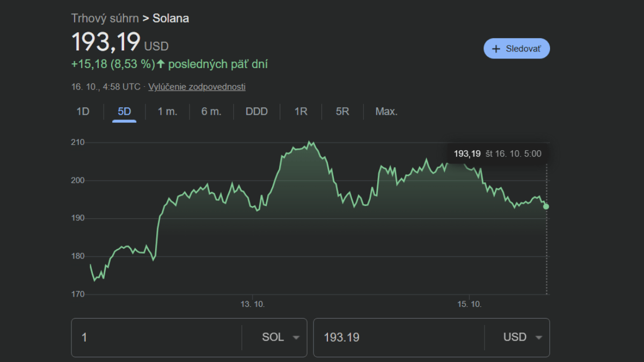
Task: Select the DDD range tab
Action: coord(257,112)
